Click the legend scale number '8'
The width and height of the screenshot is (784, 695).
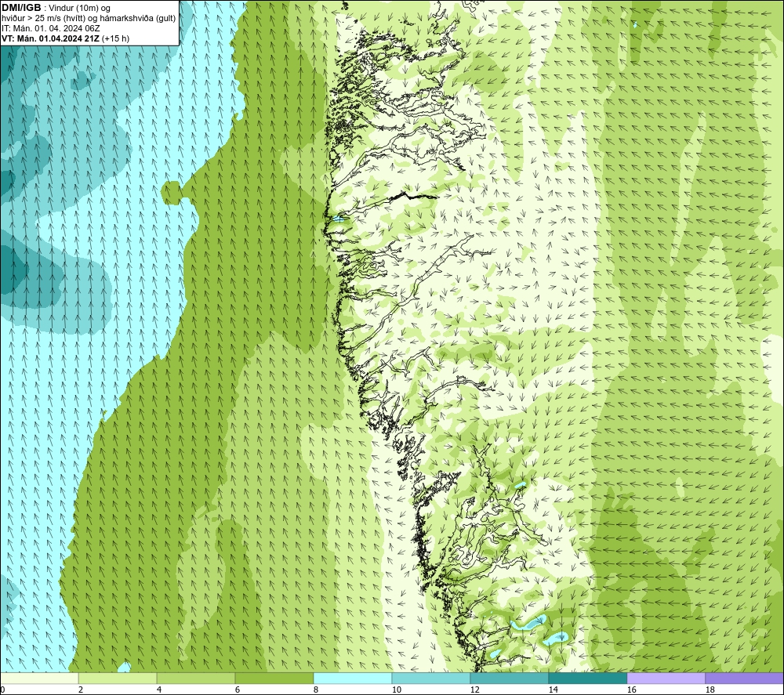(315, 690)
